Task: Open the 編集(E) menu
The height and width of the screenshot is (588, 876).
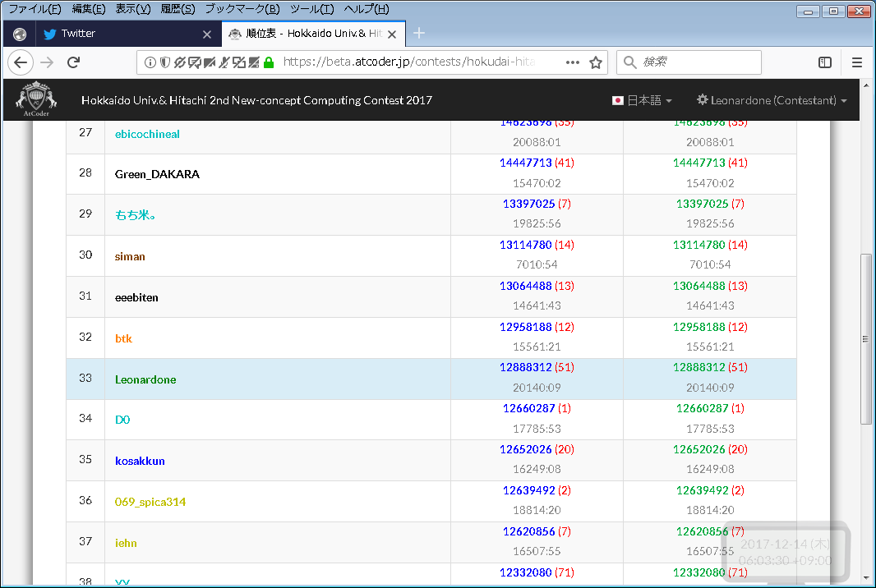Action: (89, 9)
